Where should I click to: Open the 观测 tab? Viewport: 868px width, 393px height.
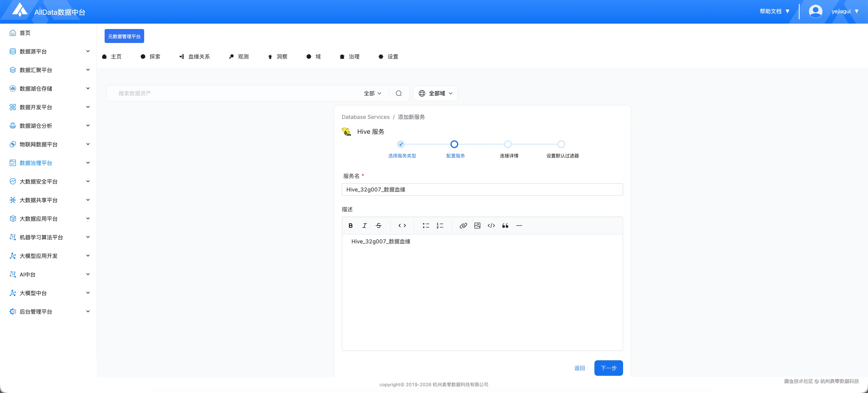point(239,57)
